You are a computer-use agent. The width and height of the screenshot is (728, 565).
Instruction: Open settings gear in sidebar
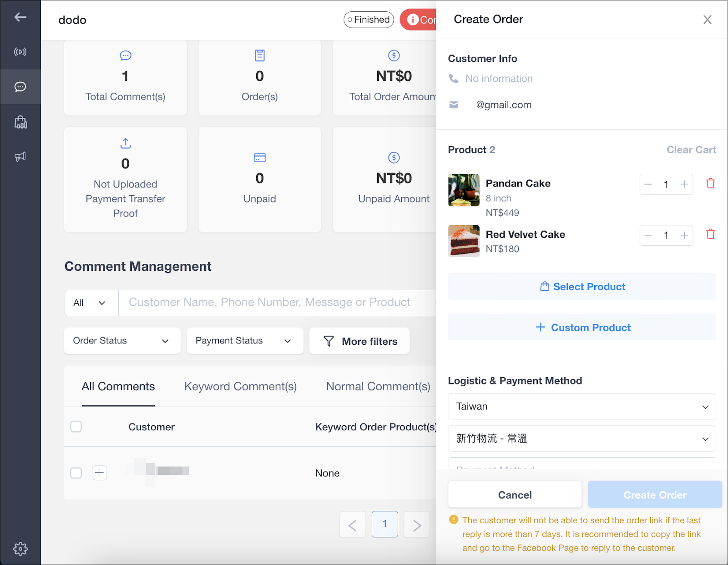pos(20,549)
